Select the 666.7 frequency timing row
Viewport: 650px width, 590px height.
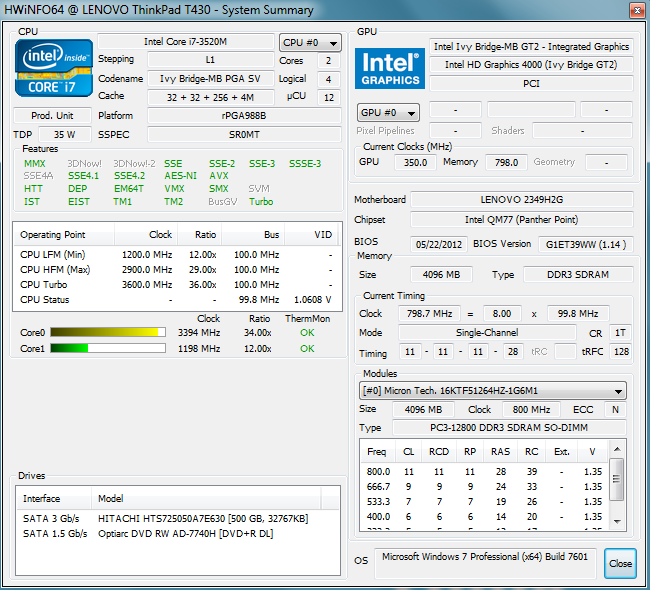tap(484, 487)
